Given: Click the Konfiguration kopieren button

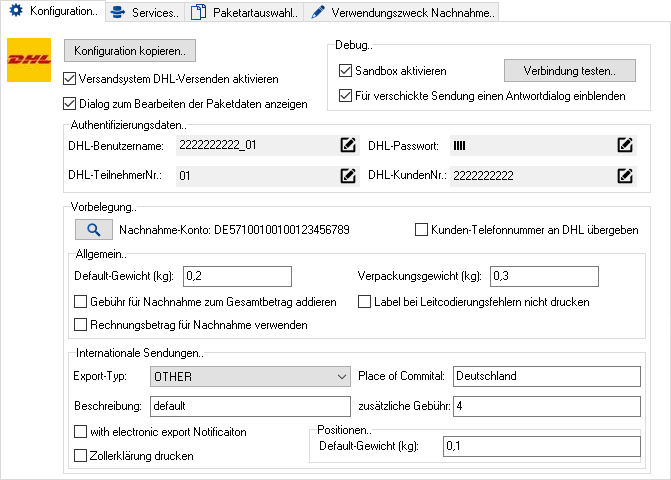Looking at the screenshot, I should coord(130,50).
